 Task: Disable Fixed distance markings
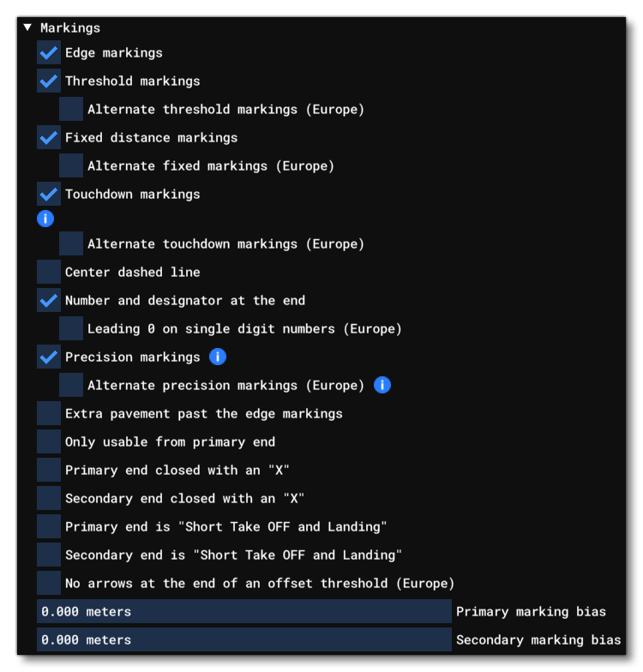[x=49, y=138]
